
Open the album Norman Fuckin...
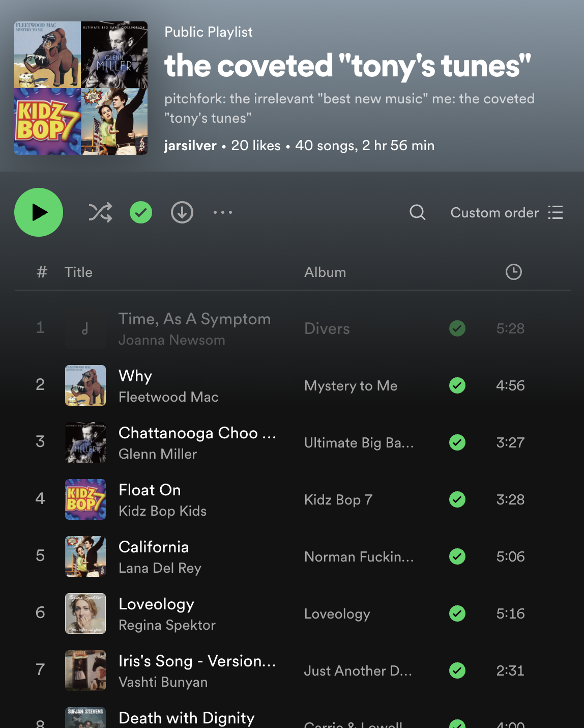coord(359,557)
